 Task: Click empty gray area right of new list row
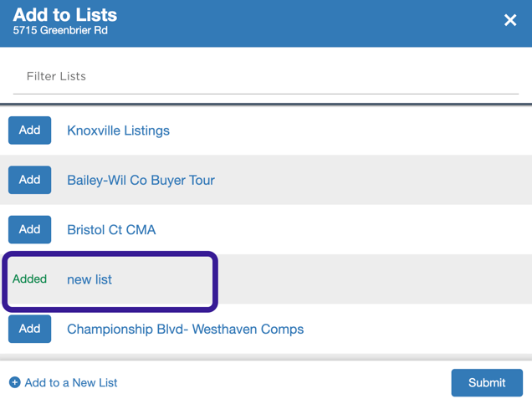pos(373,279)
